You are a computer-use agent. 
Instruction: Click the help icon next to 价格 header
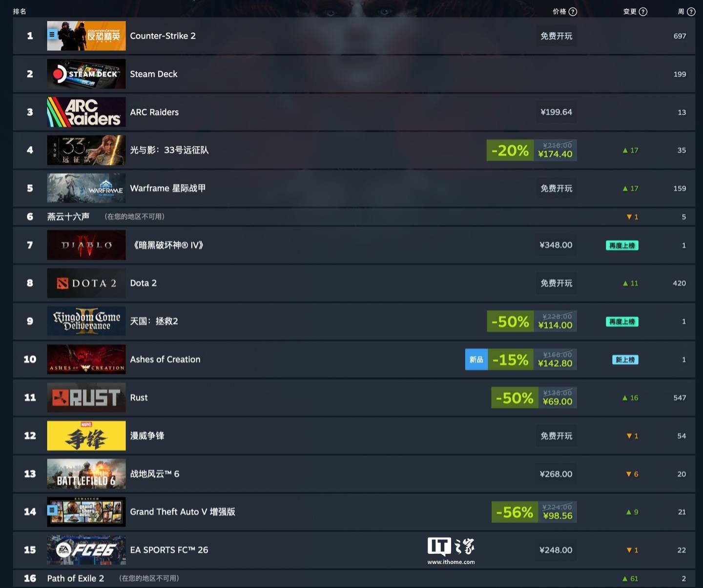(x=573, y=12)
